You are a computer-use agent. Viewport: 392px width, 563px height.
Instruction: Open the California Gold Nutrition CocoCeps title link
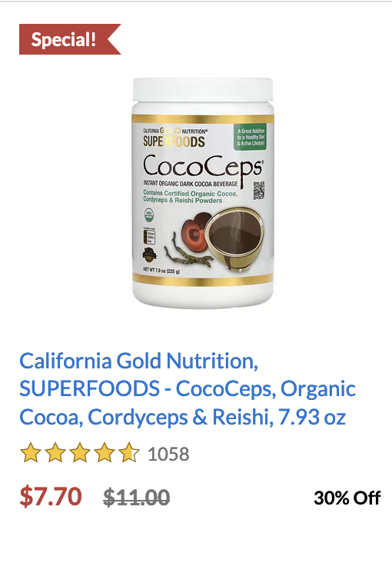[188, 389]
